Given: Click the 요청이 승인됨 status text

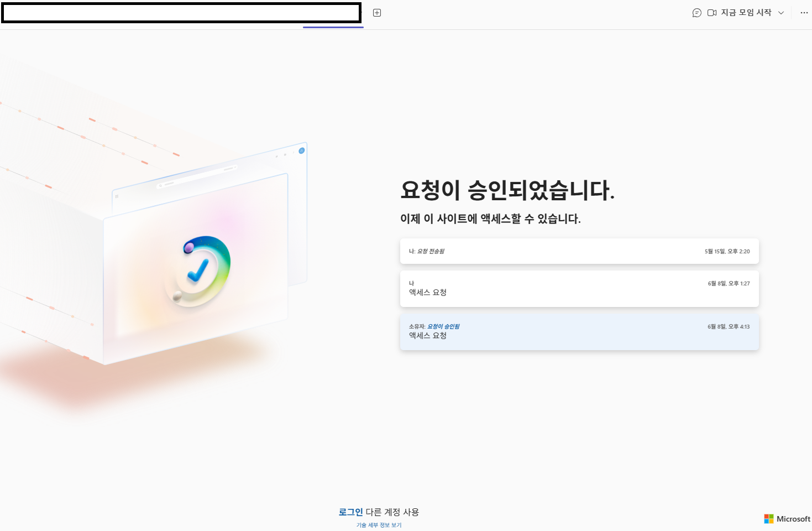Looking at the screenshot, I should click(443, 326).
